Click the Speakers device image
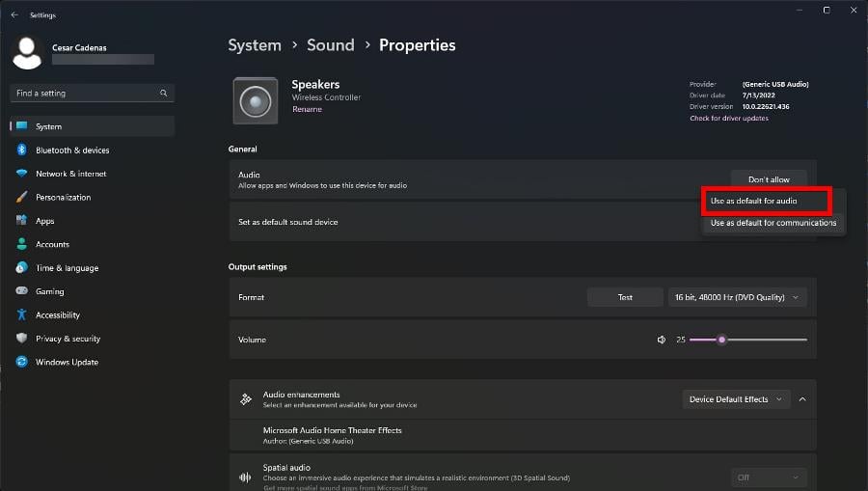Image resolution: width=868 pixels, height=491 pixels. pyautogui.click(x=256, y=100)
